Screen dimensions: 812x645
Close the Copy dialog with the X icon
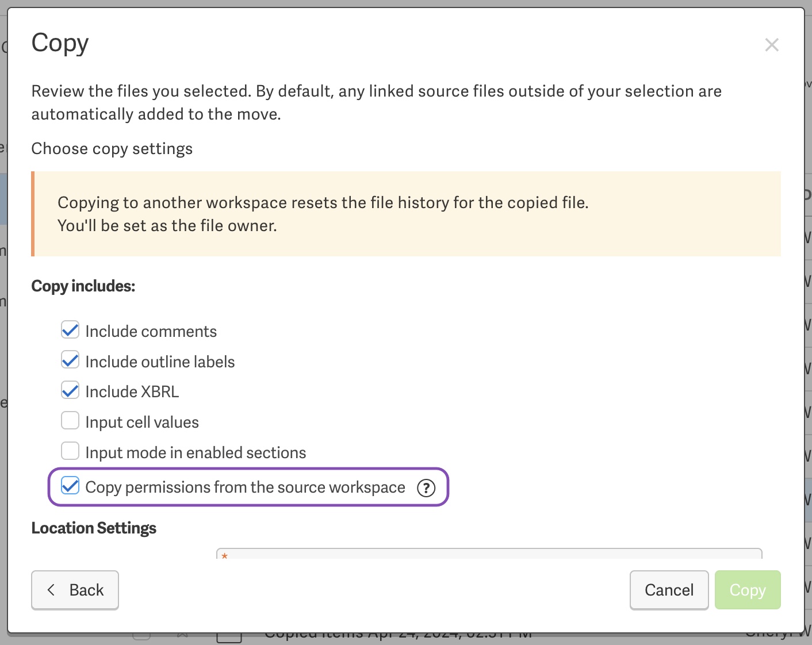click(x=772, y=45)
